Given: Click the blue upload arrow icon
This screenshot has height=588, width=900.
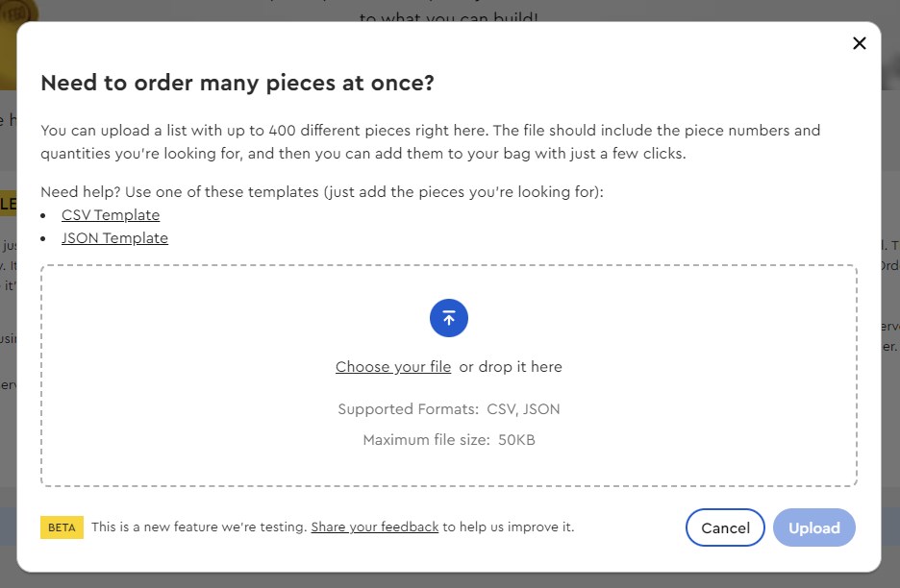Looking at the screenshot, I should click(x=449, y=318).
